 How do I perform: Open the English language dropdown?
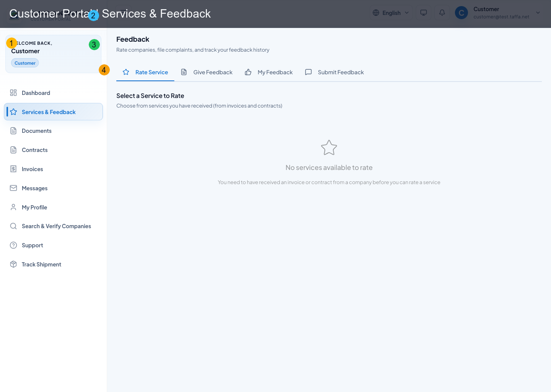tap(391, 13)
